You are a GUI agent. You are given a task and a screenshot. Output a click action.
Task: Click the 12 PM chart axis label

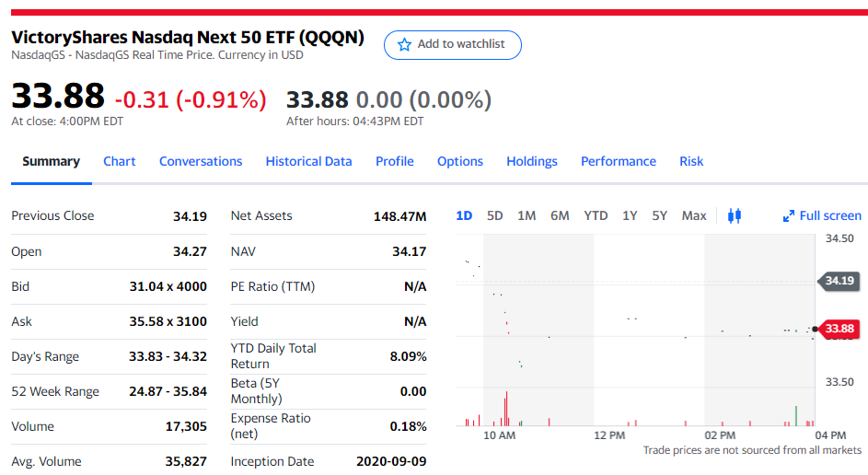point(609,435)
